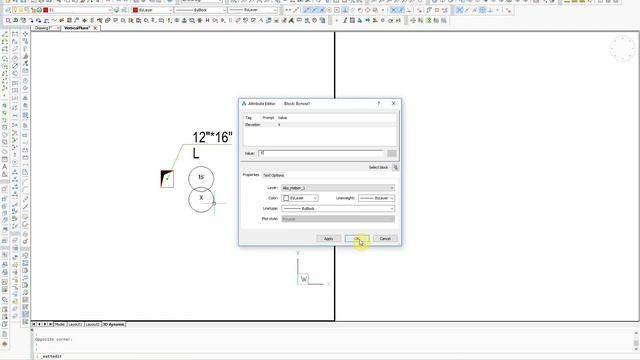Select the black-cornered square block symbol
The height and width of the screenshot is (360, 640).
tap(167, 179)
